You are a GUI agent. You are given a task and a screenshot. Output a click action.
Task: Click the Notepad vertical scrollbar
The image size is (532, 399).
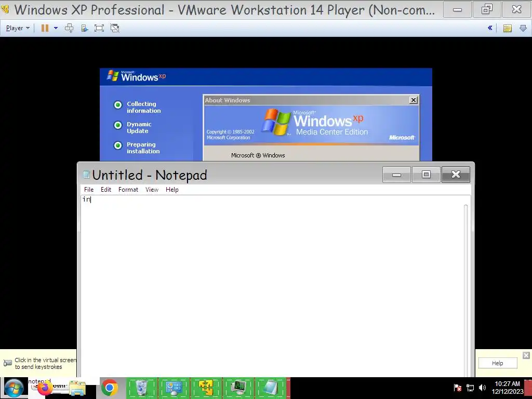click(466, 290)
